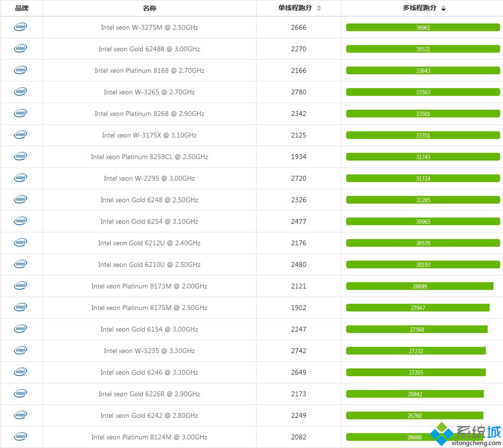Click Intel logo in Platinum 8259CL row
Viewport: 503px width, 448px height.
click(x=21, y=156)
